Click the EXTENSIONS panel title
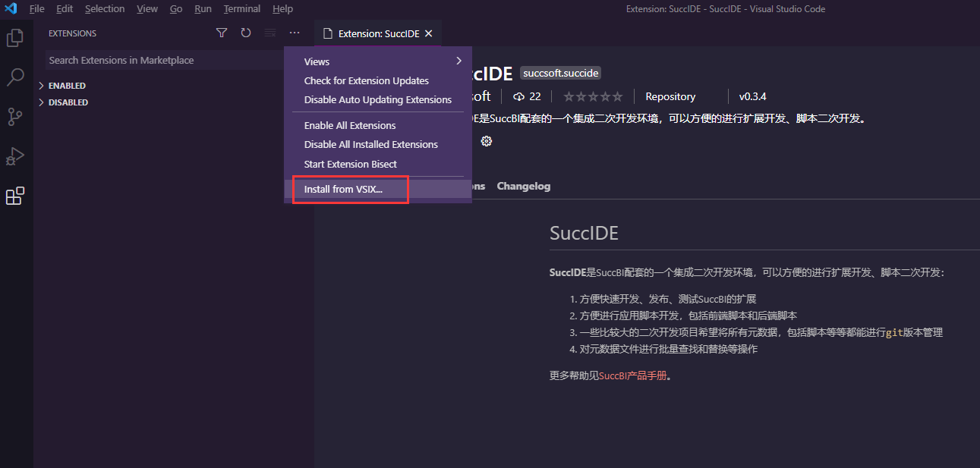Image resolution: width=980 pixels, height=468 pixels. 72,33
